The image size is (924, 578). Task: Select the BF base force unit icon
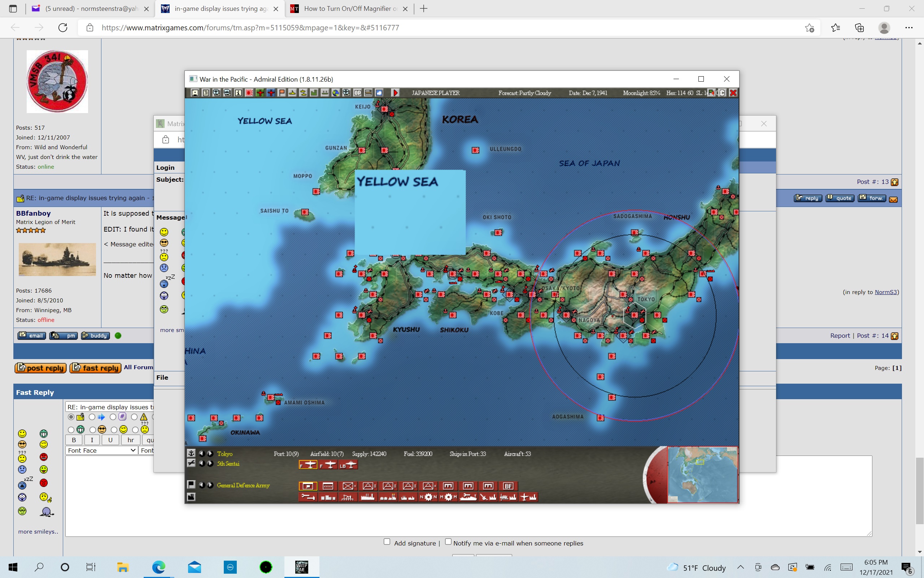pyautogui.click(x=508, y=486)
